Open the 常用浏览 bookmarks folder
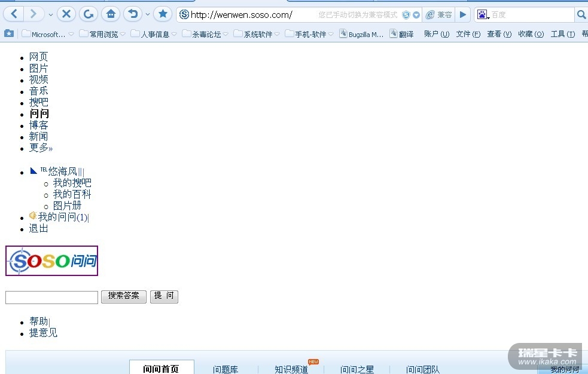The image size is (588, 374). (102, 34)
